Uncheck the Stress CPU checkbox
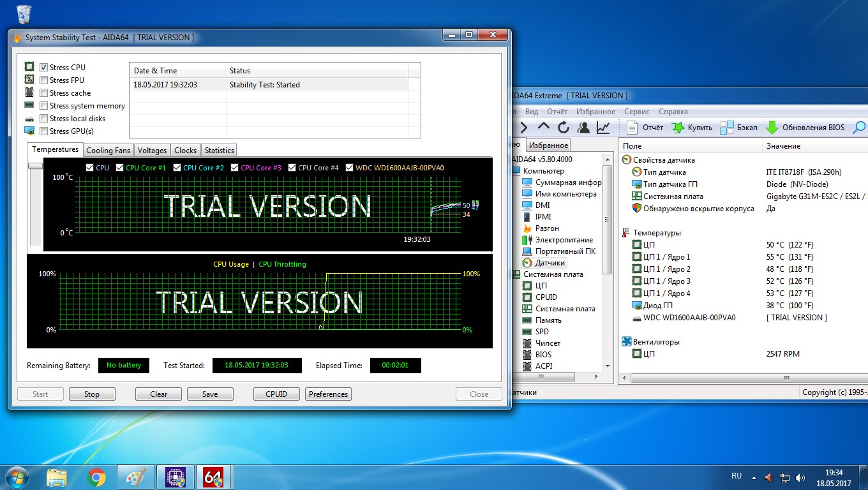The width and height of the screenshot is (868, 490). 44,68
